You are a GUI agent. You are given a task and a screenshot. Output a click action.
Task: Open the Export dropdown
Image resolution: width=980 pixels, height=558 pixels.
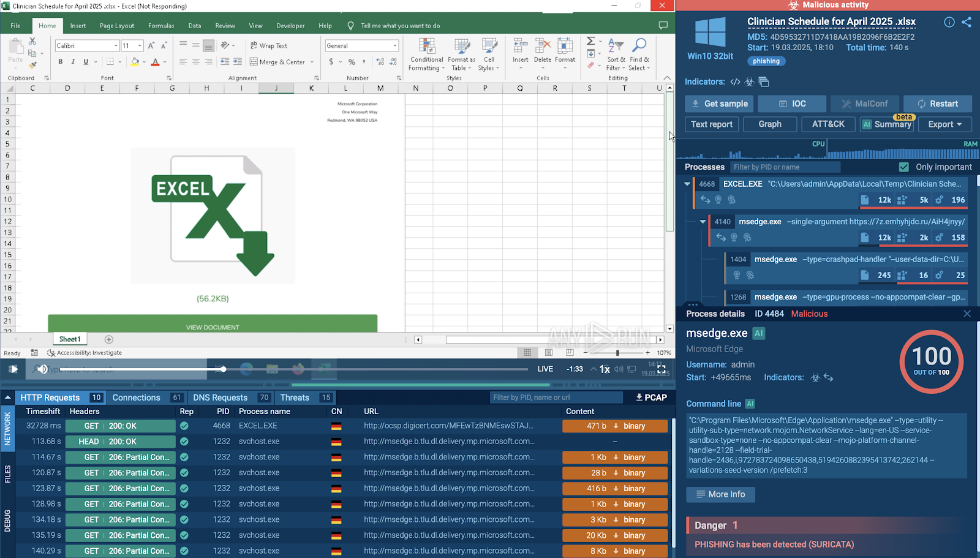coord(945,124)
